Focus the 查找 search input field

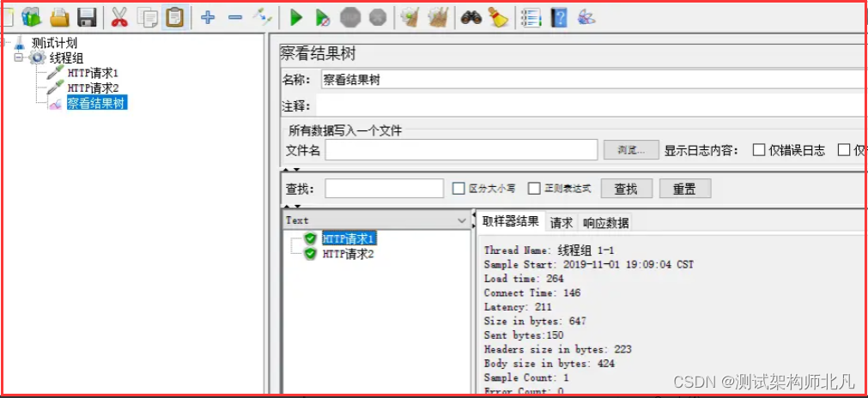coord(384,189)
